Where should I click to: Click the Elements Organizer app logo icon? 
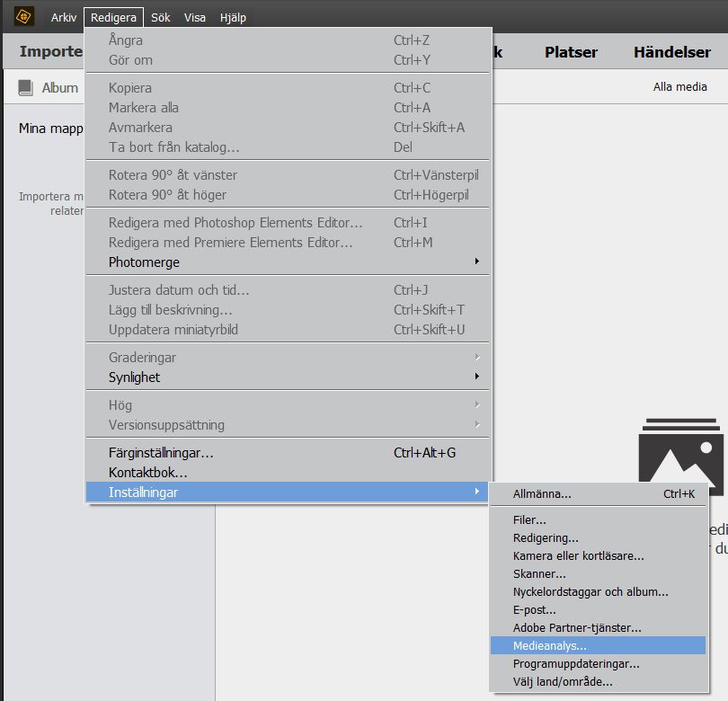pyautogui.click(x=23, y=17)
